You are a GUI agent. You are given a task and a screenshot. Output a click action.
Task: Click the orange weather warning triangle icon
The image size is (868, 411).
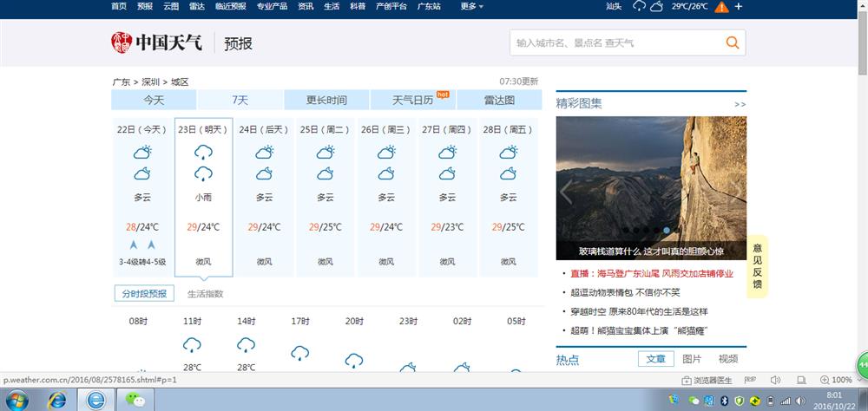point(720,6)
